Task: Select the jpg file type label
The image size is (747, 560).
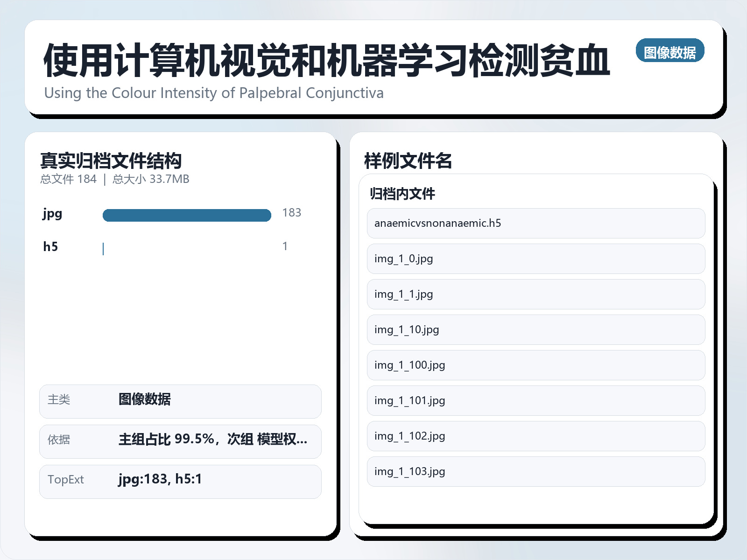Action: pos(51,215)
